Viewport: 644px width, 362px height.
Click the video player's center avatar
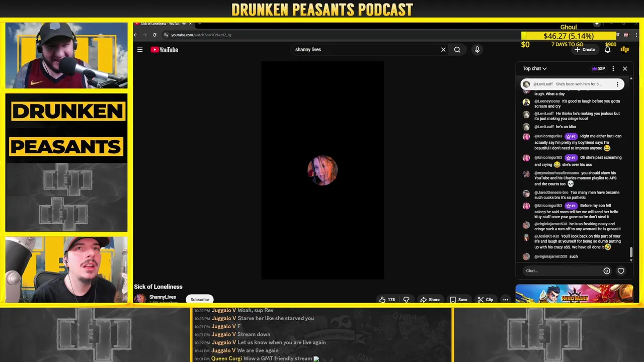point(323,170)
